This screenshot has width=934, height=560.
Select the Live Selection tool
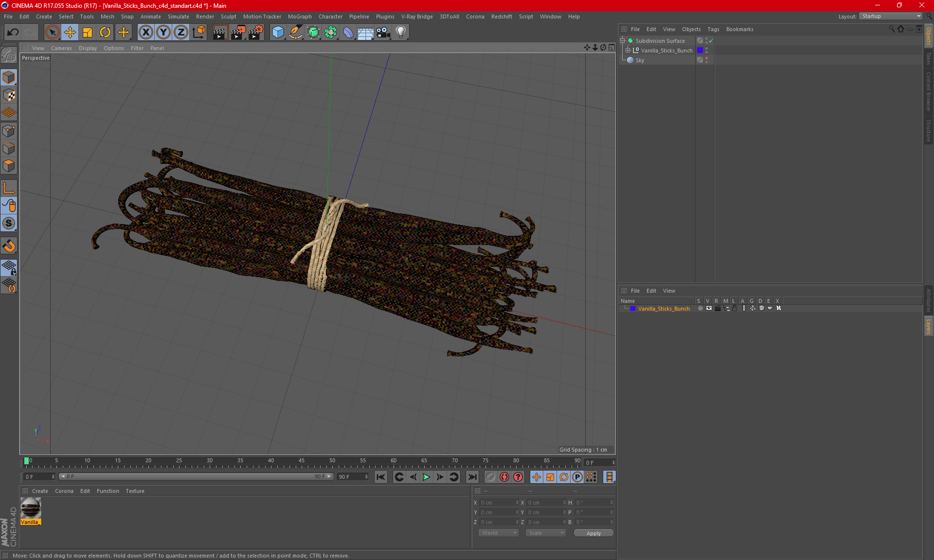pos(52,33)
